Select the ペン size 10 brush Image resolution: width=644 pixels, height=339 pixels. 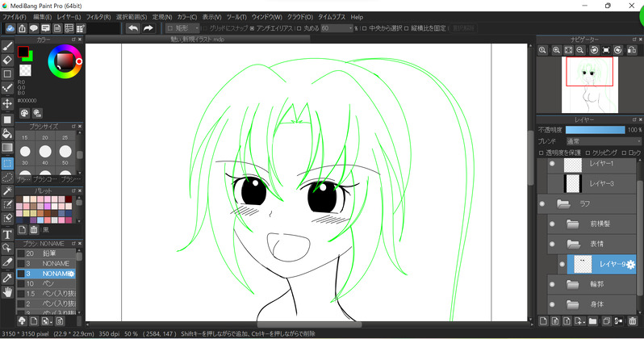pos(46,283)
